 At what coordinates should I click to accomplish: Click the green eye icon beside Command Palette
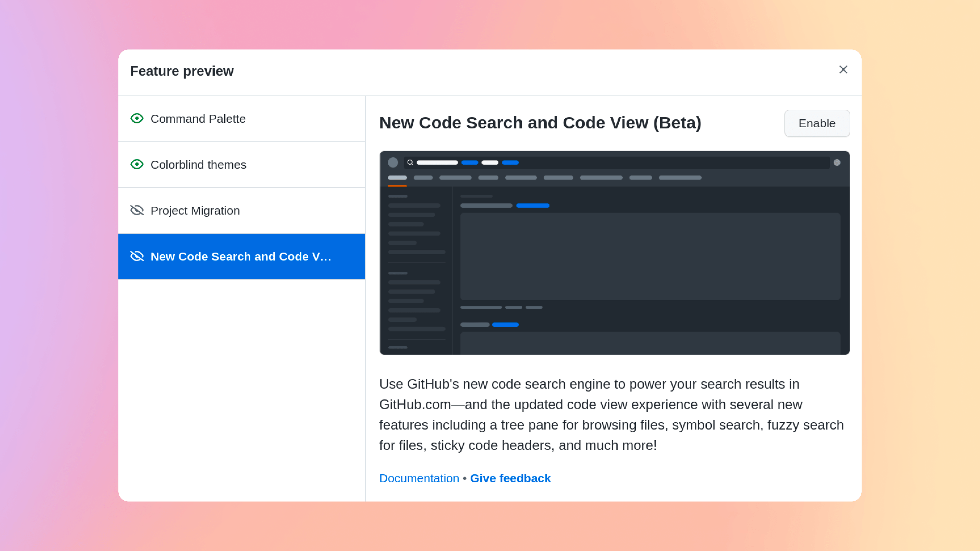(x=137, y=118)
